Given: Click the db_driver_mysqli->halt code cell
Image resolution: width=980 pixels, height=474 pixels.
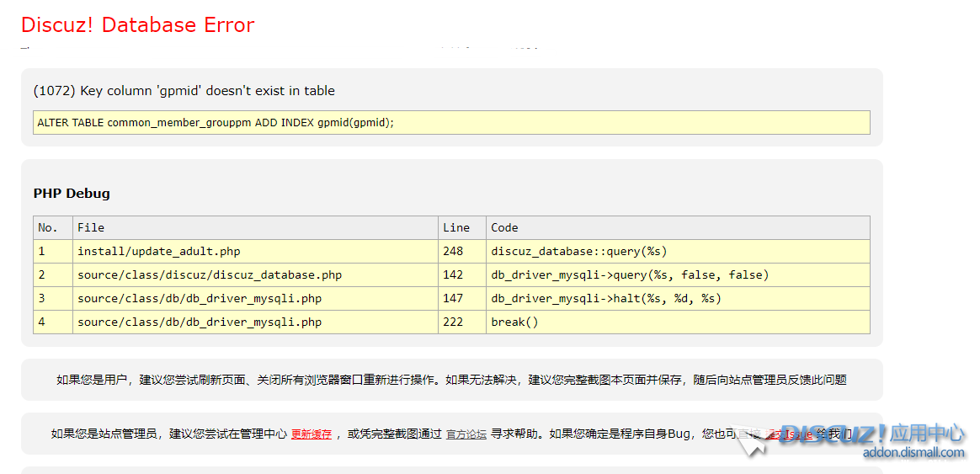Looking at the screenshot, I should click(x=605, y=299).
